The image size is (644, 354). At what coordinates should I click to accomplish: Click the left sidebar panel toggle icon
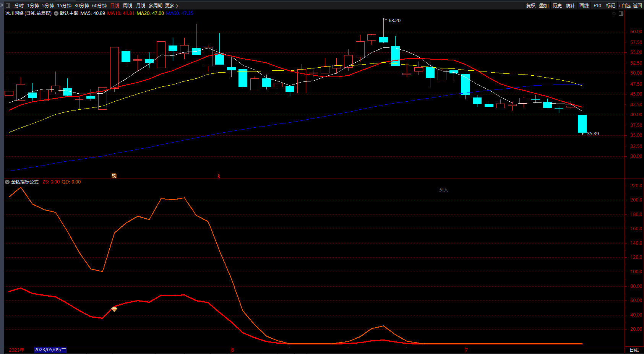[8, 5]
